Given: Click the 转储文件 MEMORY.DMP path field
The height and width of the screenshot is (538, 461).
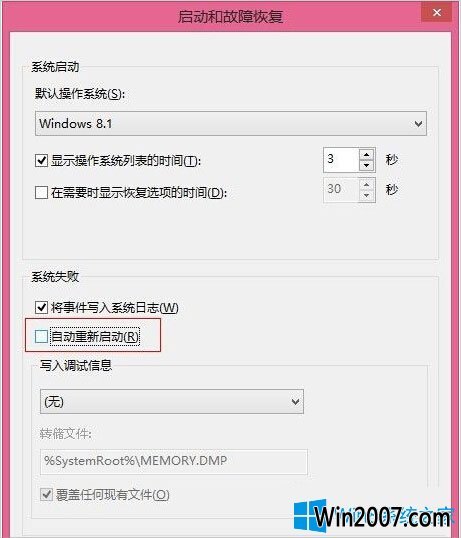Looking at the screenshot, I should pyautogui.click(x=174, y=461).
